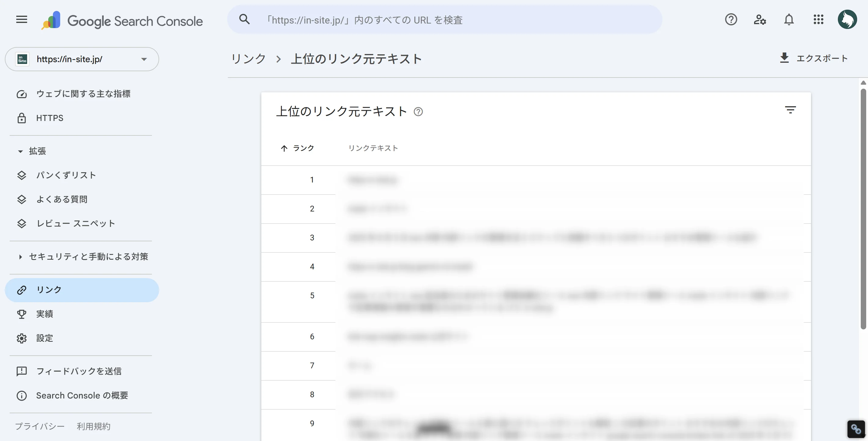The height and width of the screenshot is (441, 868).
Task: Open the navigation hamburger menu
Action: (x=21, y=19)
